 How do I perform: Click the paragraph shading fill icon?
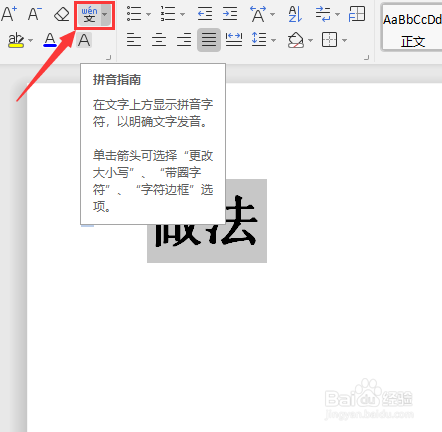click(296, 40)
